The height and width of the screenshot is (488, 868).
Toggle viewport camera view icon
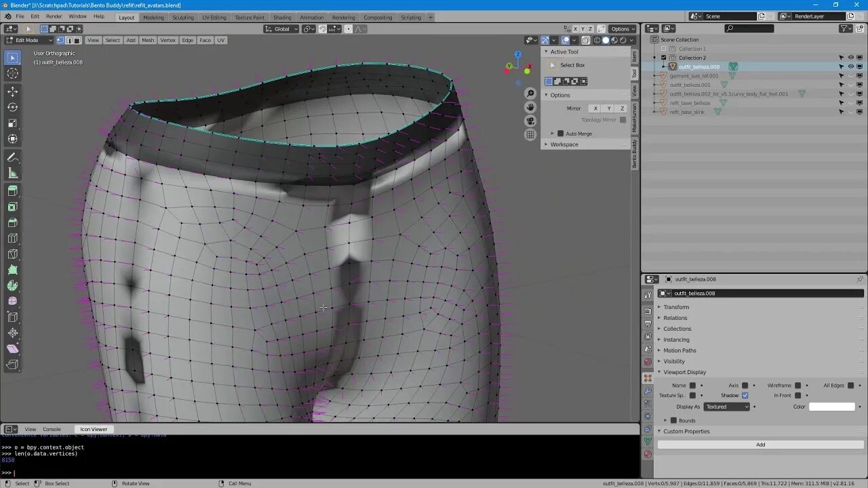[530, 120]
